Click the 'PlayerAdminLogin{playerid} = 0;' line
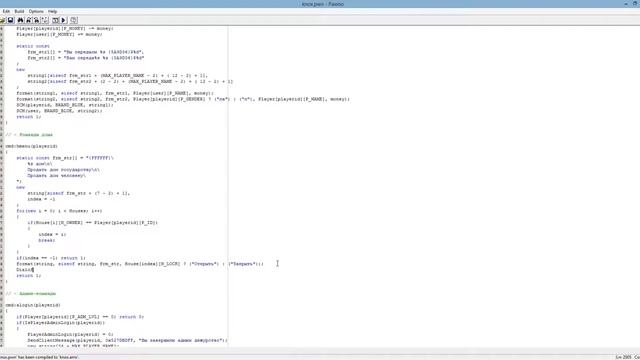Screen dimensions: 640x360 coord(70,334)
